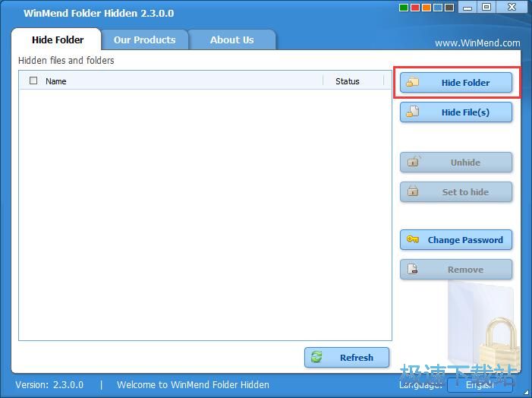Click the Remove button

456,270
